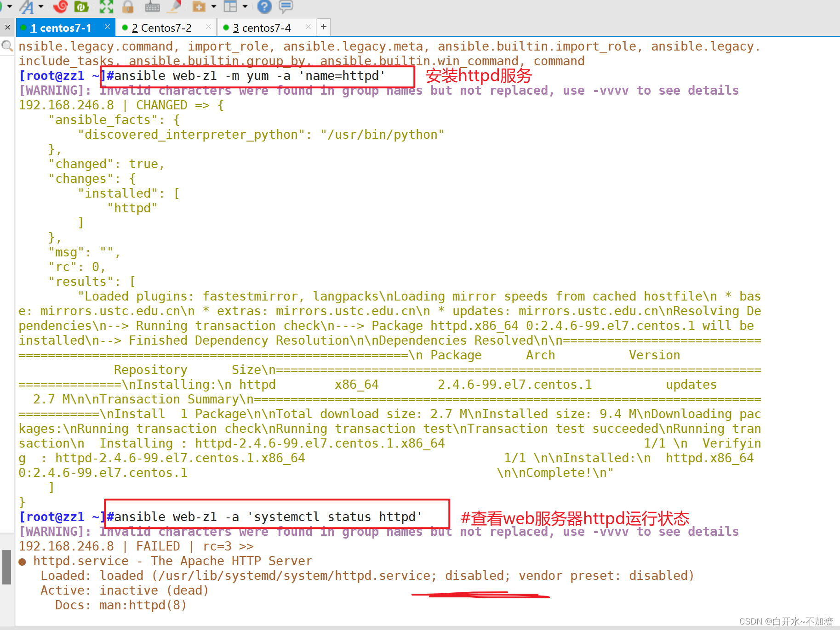840x630 pixels.
Task: Close the centos7-4 tab
Action: point(308,27)
